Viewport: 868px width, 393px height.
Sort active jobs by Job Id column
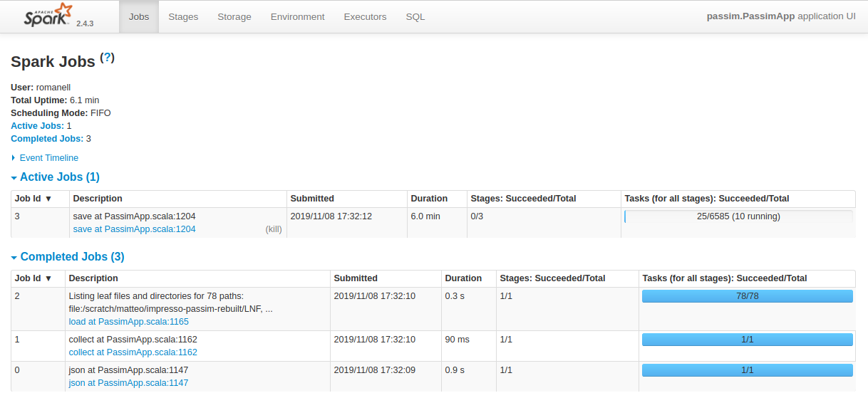[33, 199]
